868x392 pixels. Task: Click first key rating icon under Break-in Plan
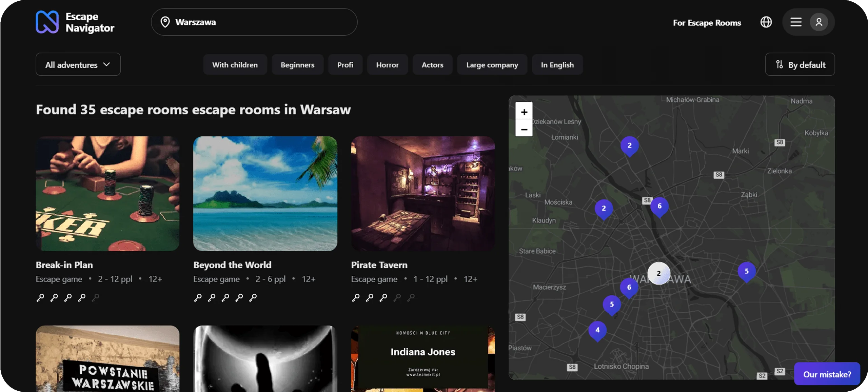tap(40, 297)
